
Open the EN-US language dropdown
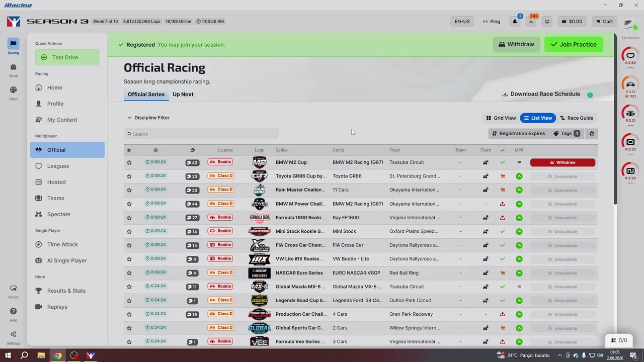click(462, 22)
